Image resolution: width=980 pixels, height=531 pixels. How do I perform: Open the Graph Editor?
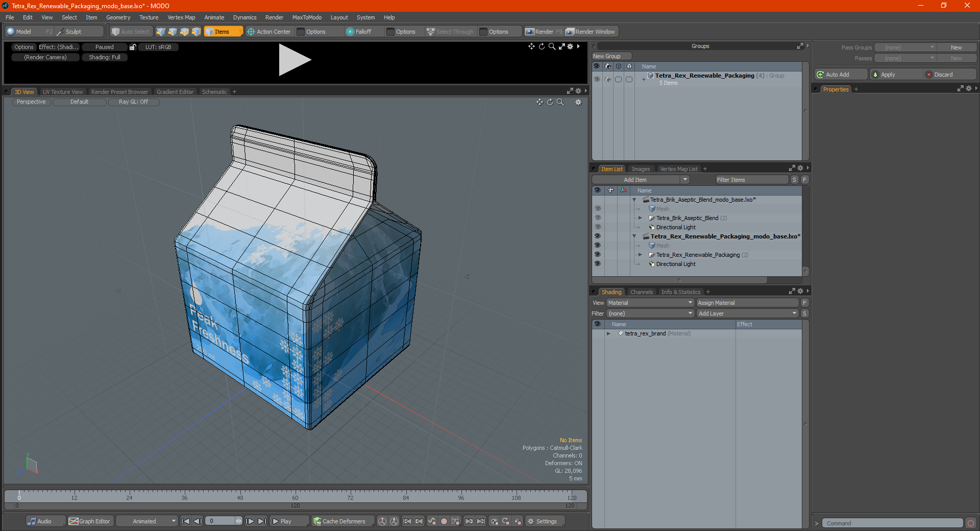90,521
